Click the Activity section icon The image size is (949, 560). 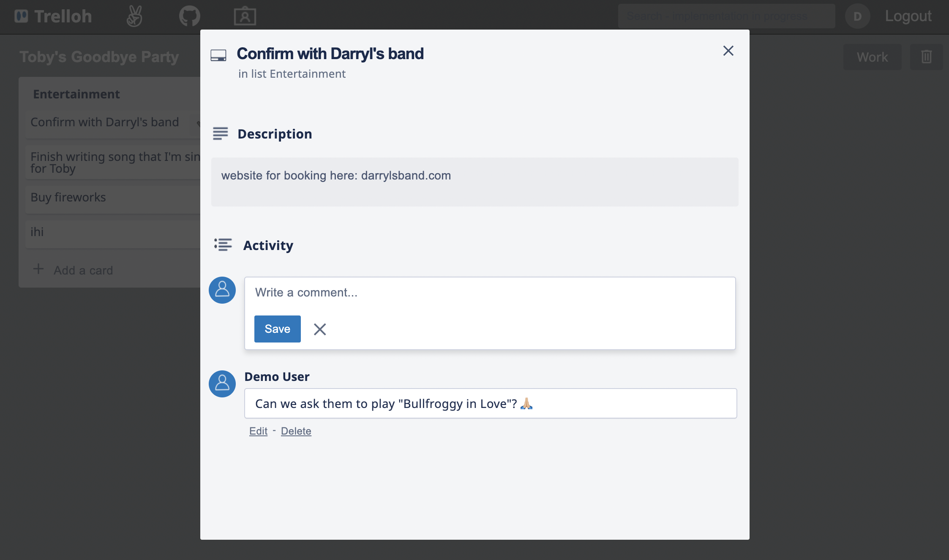point(223,245)
